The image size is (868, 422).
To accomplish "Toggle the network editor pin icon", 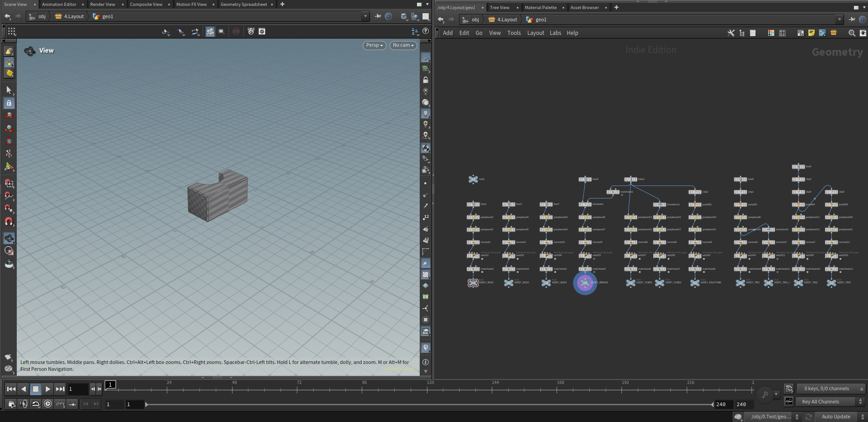I will pyautogui.click(x=852, y=19).
